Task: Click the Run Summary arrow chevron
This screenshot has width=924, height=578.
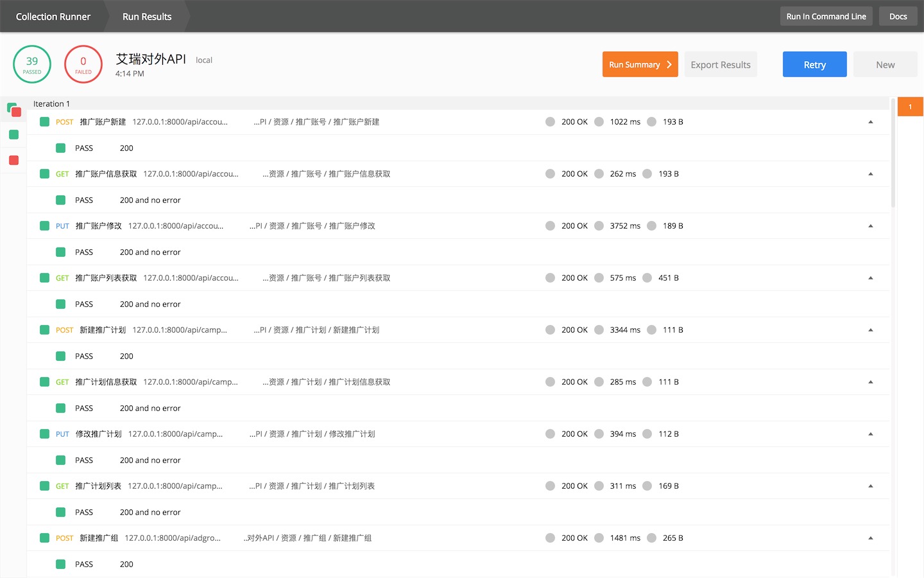Action: point(669,64)
